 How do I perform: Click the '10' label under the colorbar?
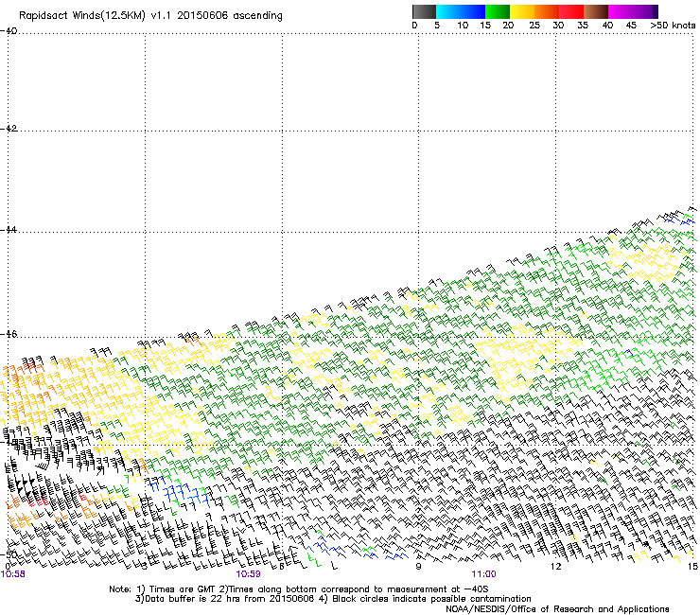(463, 26)
